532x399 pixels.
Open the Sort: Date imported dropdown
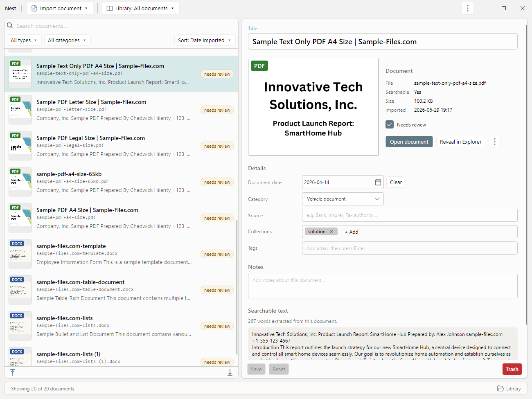[205, 40]
